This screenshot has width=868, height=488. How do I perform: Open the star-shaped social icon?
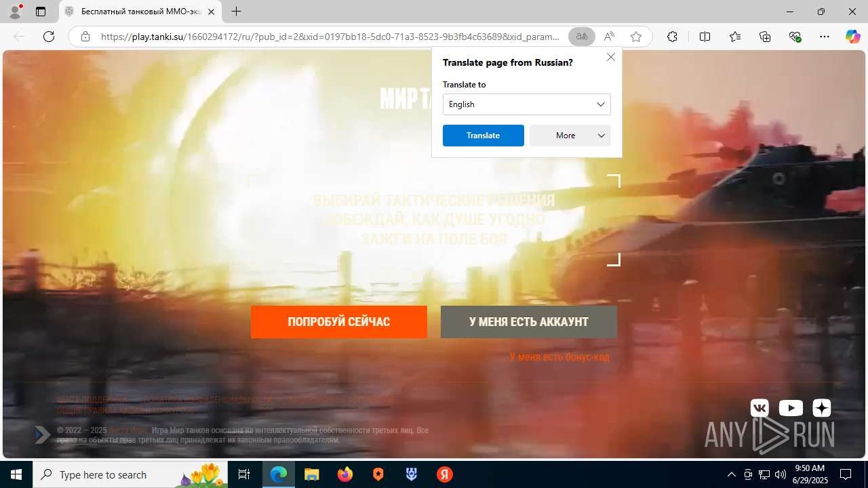(821, 408)
